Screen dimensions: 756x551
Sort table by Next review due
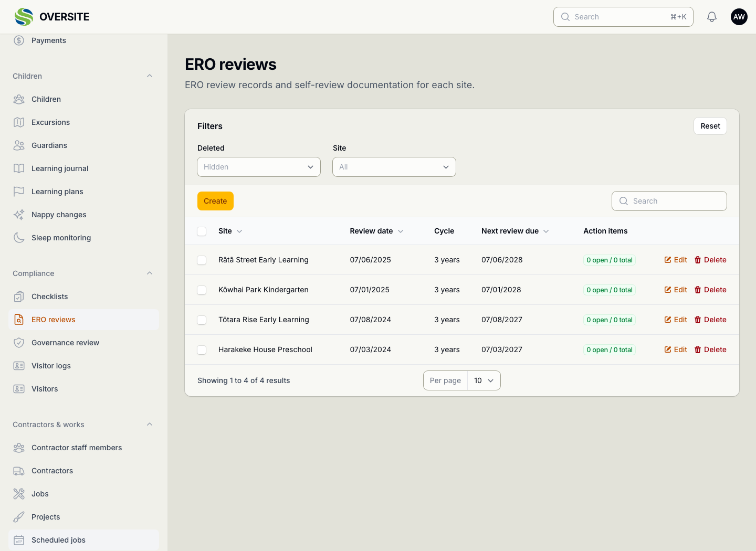(x=515, y=231)
